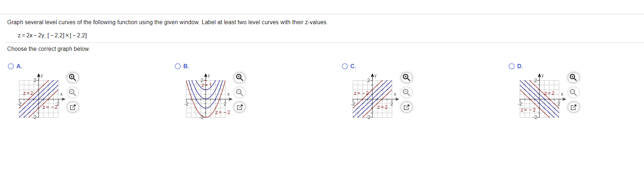Open graph D in popup window

pos(573,107)
